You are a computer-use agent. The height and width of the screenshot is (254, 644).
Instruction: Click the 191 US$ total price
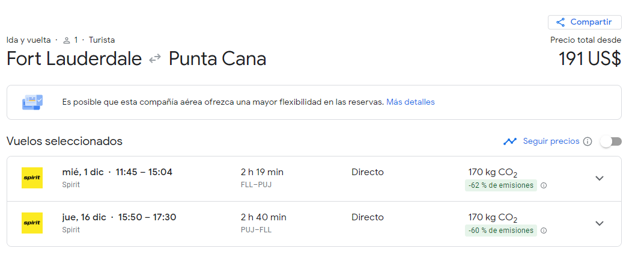click(589, 59)
